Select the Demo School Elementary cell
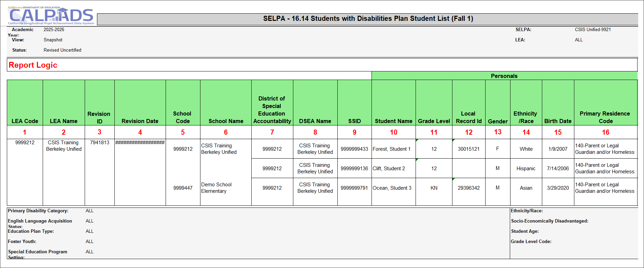 [216, 188]
